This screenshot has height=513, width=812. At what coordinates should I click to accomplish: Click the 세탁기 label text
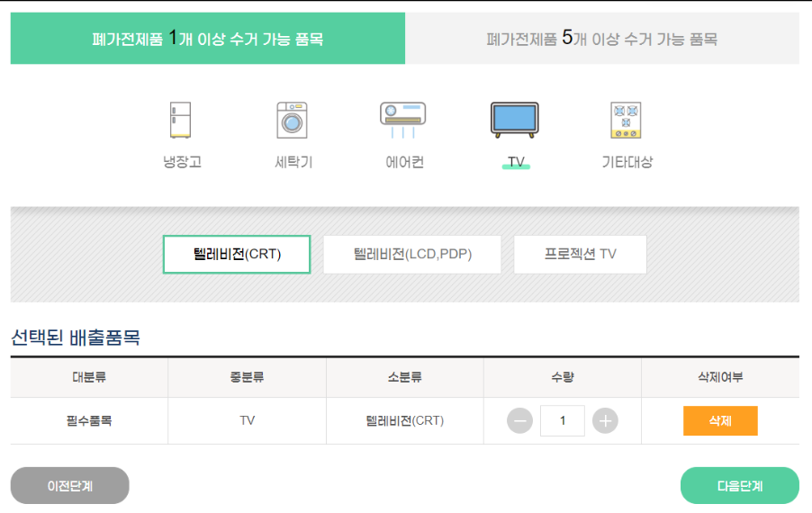click(x=293, y=162)
